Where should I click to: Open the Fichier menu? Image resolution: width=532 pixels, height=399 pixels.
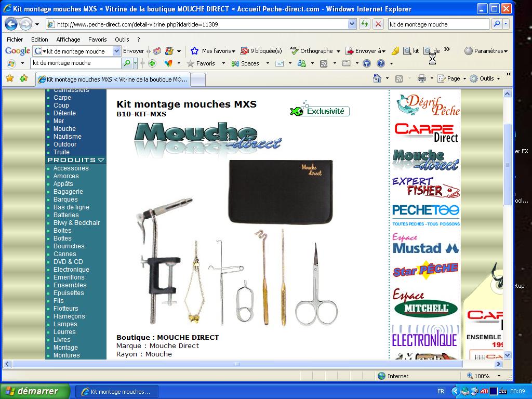coord(15,39)
